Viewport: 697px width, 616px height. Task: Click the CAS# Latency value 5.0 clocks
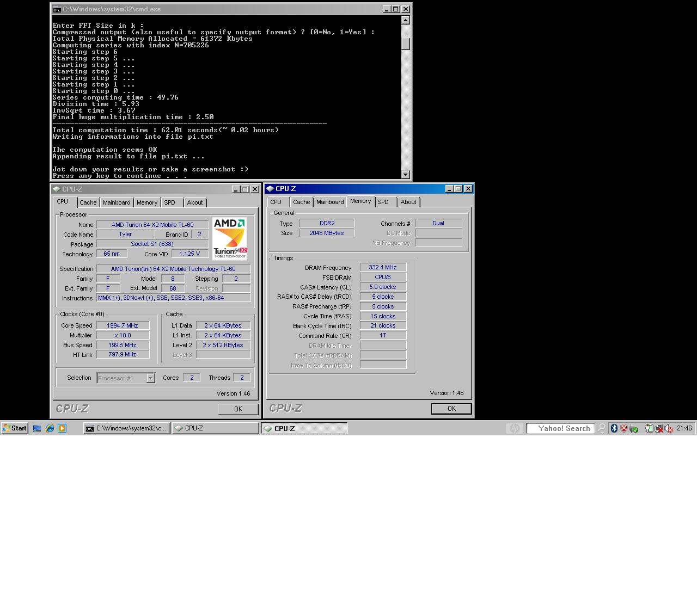pos(383,287)
